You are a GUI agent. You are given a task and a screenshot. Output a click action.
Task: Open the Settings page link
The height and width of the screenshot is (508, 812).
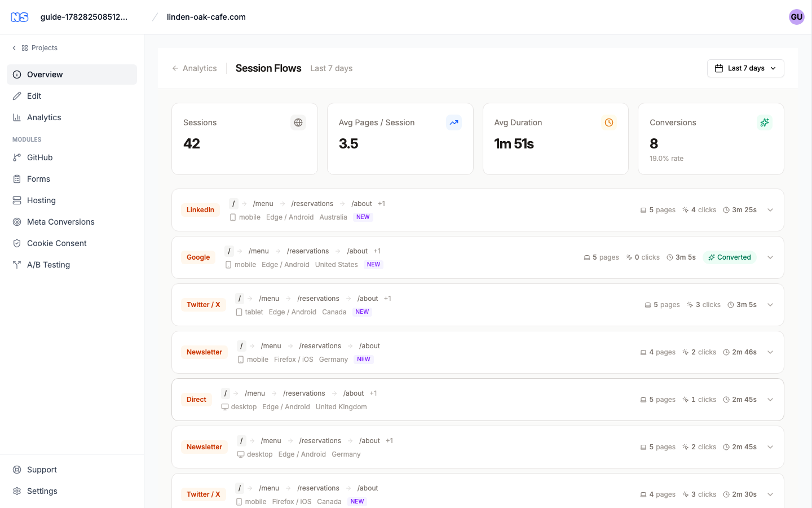coord(72,491)
